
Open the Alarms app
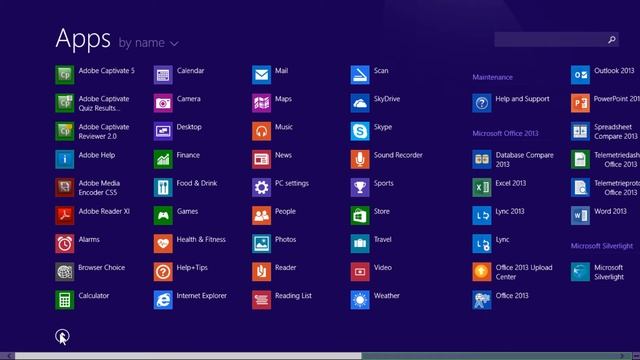[78, 244]
